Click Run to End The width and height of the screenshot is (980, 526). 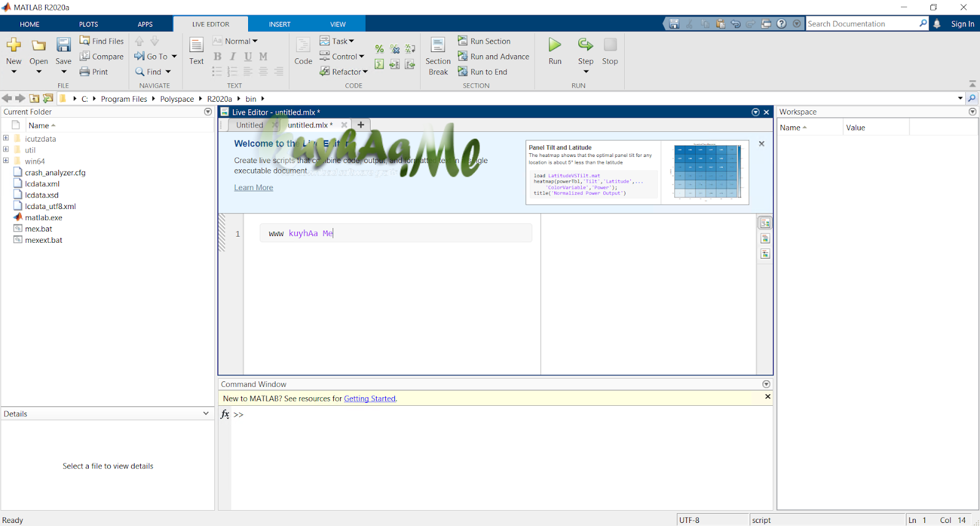click(x=483, y=72)
